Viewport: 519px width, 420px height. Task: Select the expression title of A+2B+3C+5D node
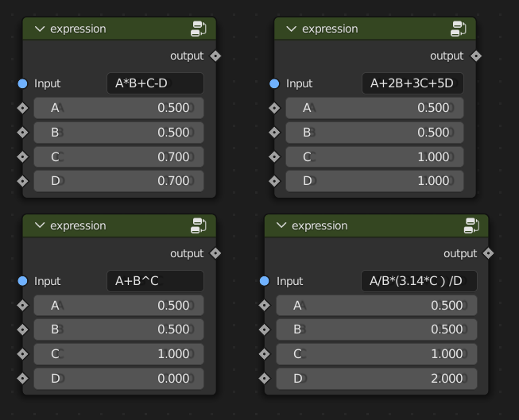coord(330,29)
